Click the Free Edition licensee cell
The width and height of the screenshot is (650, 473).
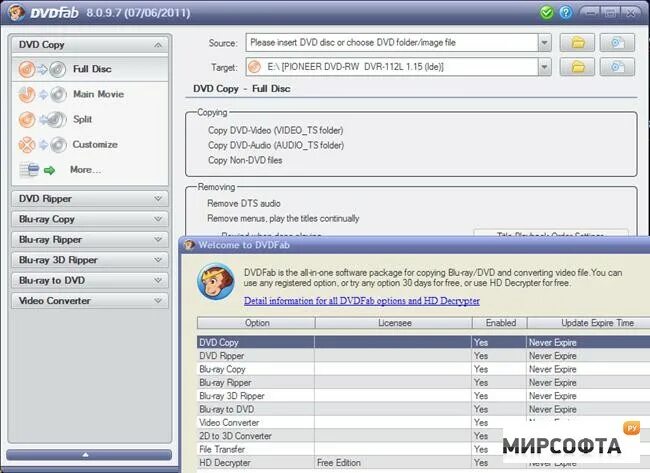click(x=393, y=463)
